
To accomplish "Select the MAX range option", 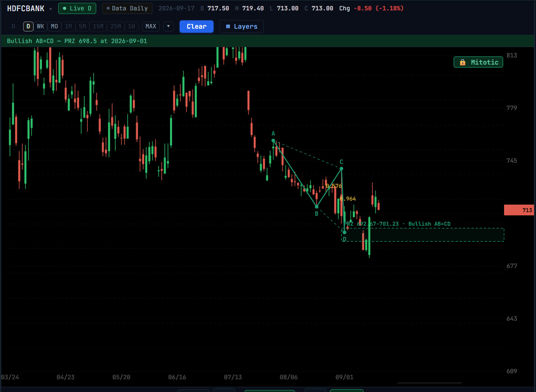I will [151, 26].
